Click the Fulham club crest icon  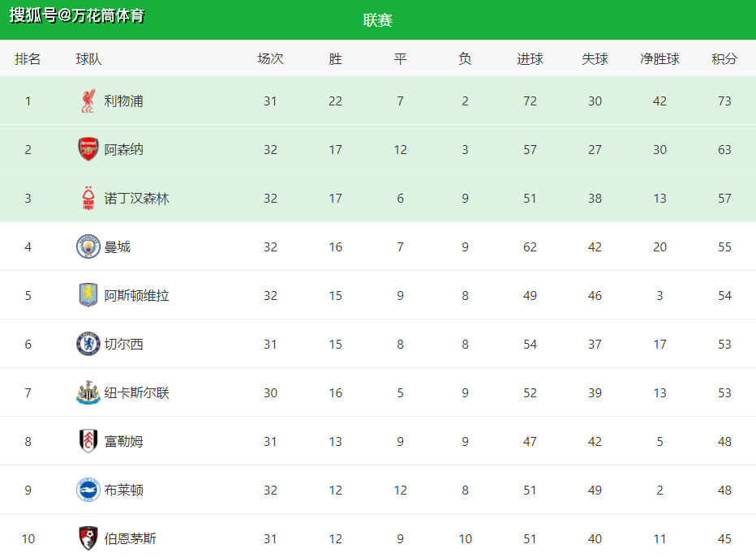click(88, 442)
